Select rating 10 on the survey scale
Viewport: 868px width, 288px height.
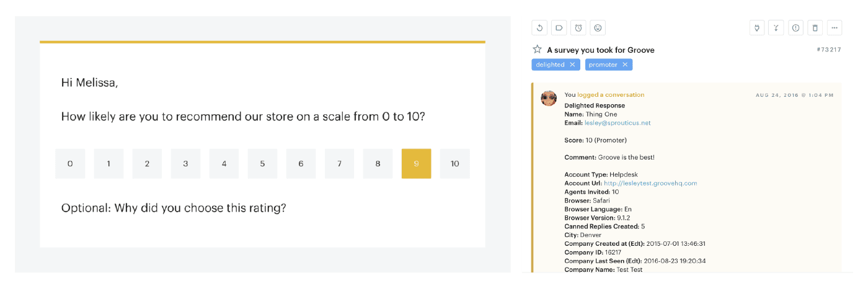pyautogui.click(x=455, y=164)
